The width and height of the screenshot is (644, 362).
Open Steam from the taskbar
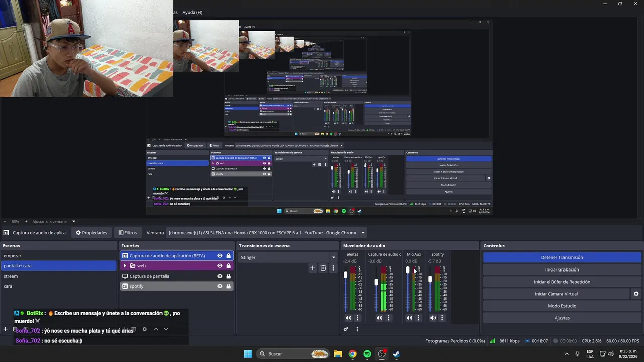(396, 354)
